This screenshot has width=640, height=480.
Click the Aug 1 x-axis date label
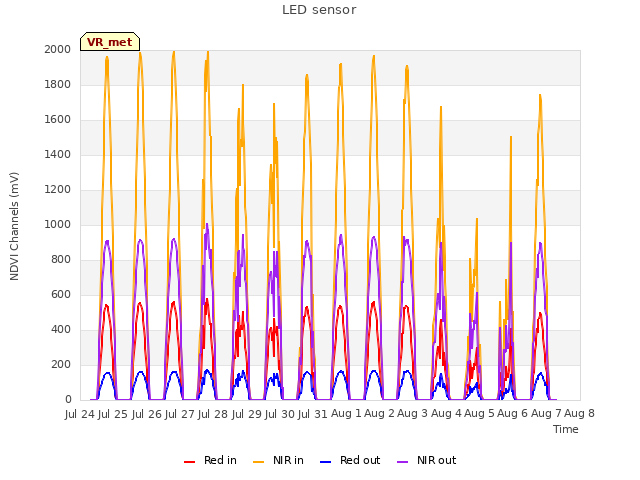pyautogui.click(x=346, y=414)
